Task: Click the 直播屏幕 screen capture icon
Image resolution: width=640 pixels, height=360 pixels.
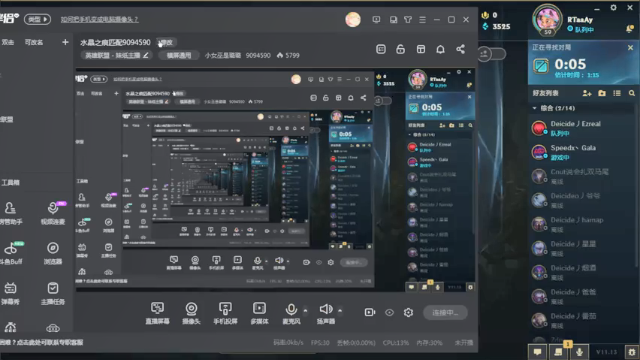Action: point(157,313)
